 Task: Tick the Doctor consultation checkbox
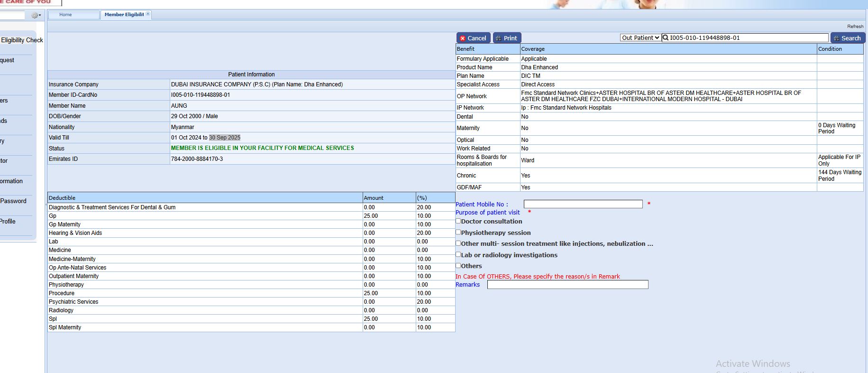click(458, 221)
